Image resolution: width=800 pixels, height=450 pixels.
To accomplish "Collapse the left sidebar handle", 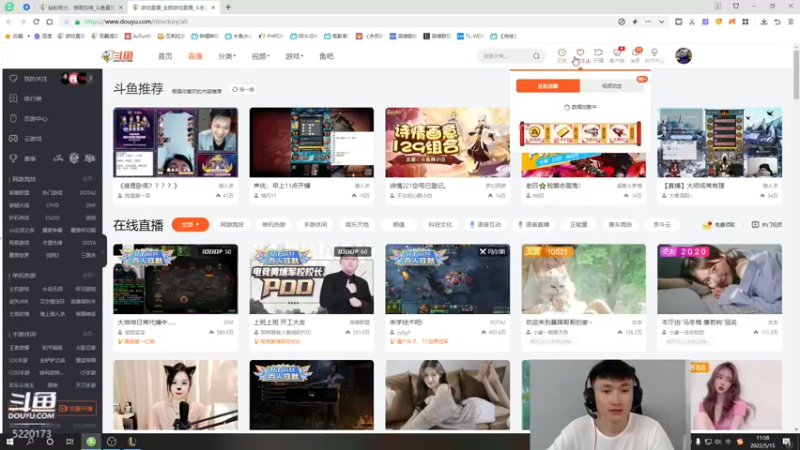I will (x=103, y=251).
